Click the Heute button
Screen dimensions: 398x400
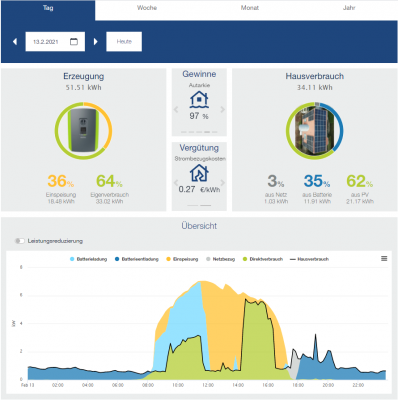click(x=124, y=42)
